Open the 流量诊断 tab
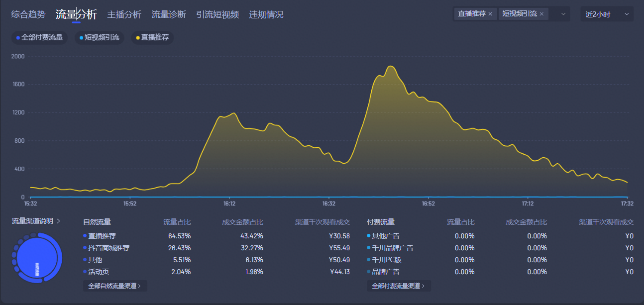 (169, 14)
